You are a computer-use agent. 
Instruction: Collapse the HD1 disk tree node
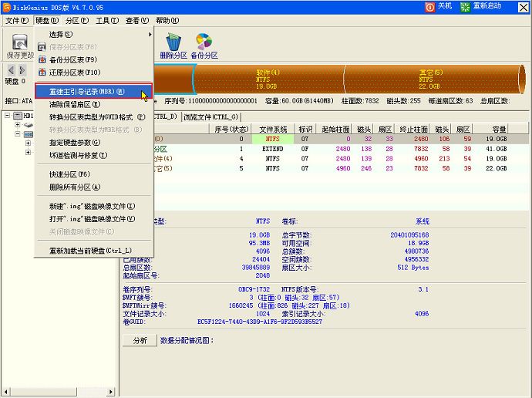[x=8, y=116]
